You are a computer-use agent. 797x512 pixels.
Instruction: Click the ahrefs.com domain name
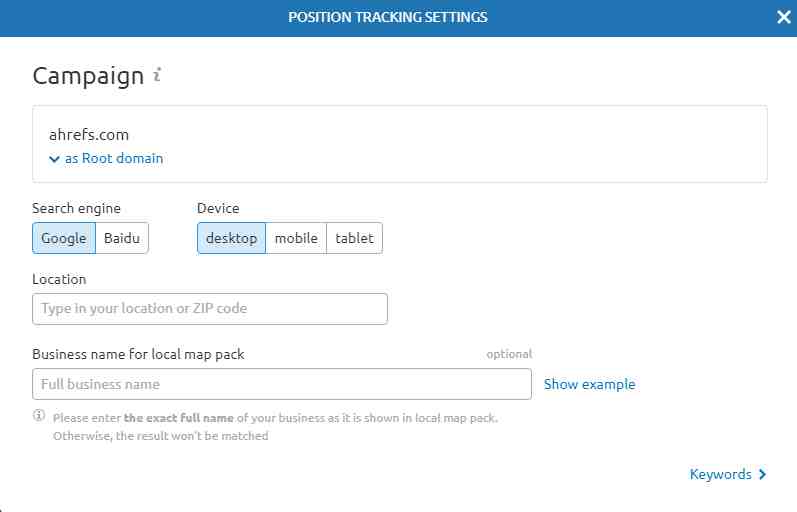89,134
